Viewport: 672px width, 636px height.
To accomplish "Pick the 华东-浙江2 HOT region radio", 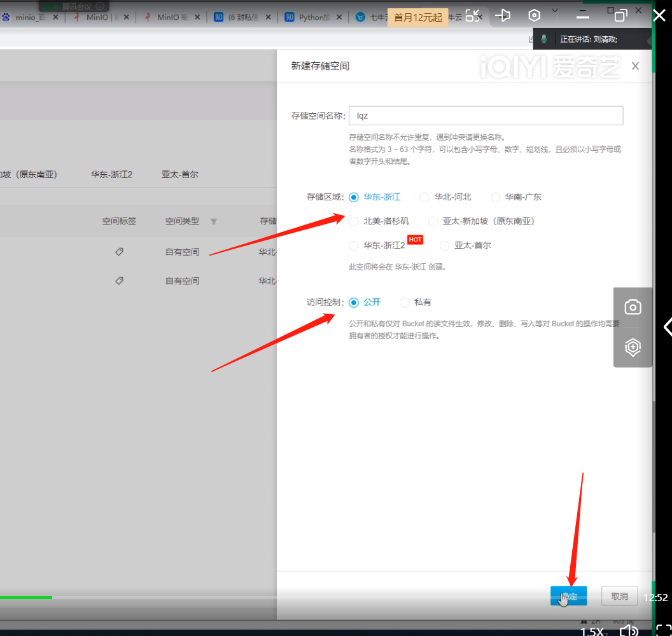I will [x=354, y=245].
